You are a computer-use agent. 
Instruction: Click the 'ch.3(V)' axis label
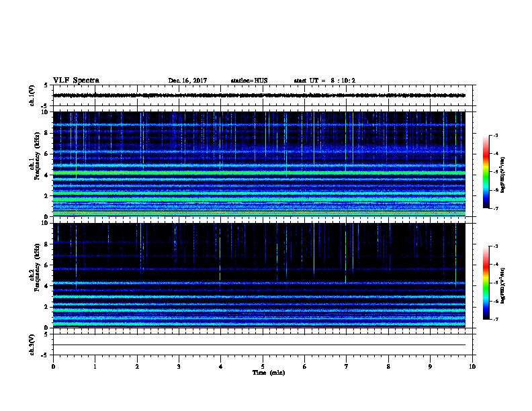click(x=32, y=345)
